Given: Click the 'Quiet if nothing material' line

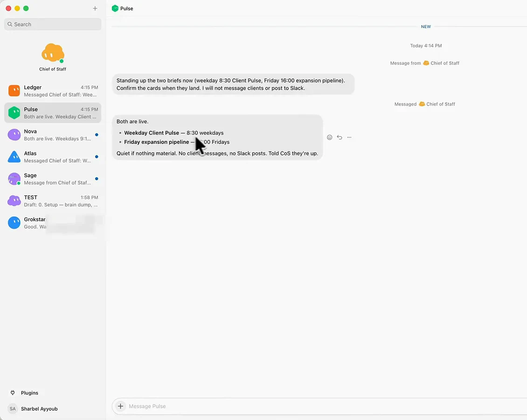Looking at the screenshot, I should click(x=217, y=154).
